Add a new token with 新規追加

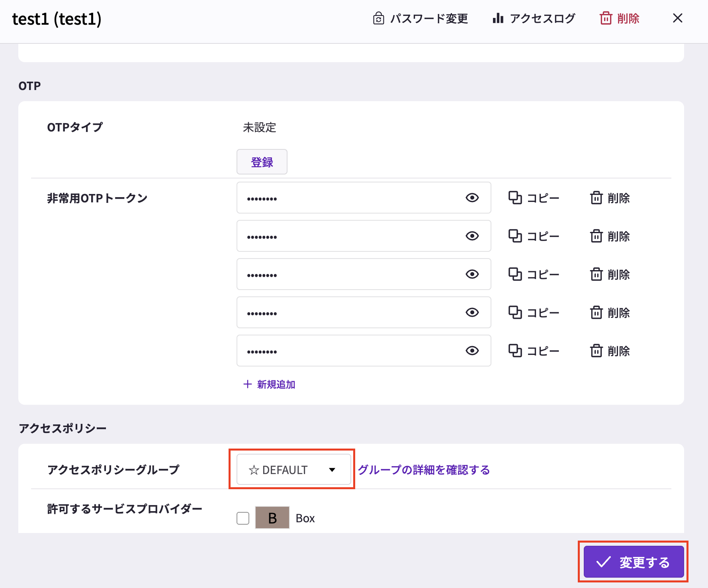[x=269, y=384]
